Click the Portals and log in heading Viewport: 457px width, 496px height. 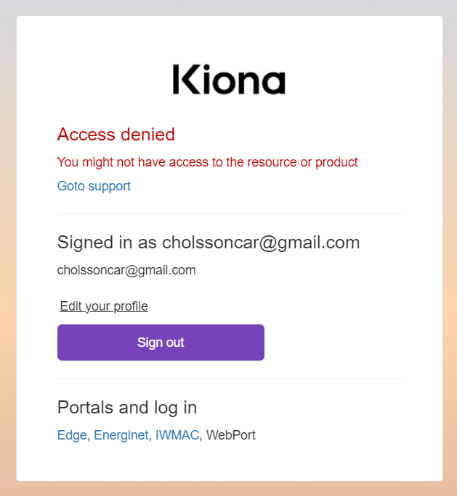pos(127,407)
